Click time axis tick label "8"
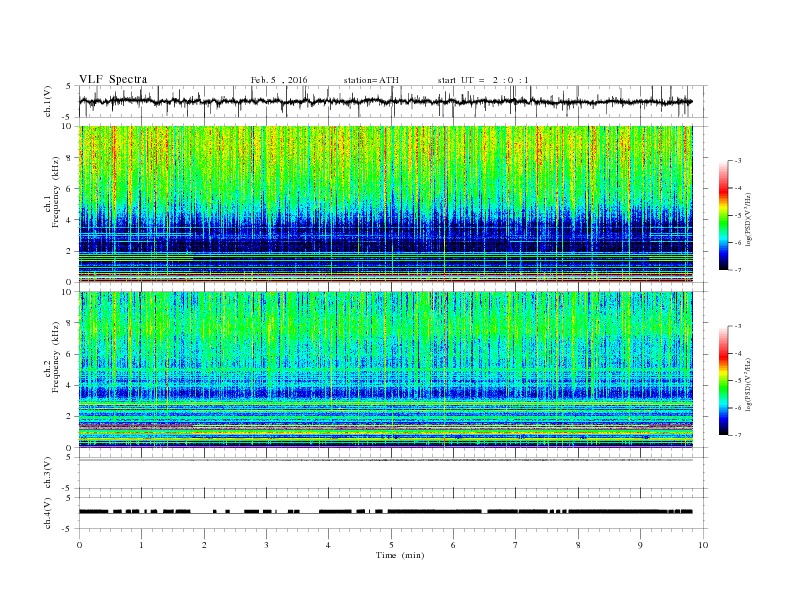Image resolution: width=792 pixels, height=612 pixels. [578, 545]
